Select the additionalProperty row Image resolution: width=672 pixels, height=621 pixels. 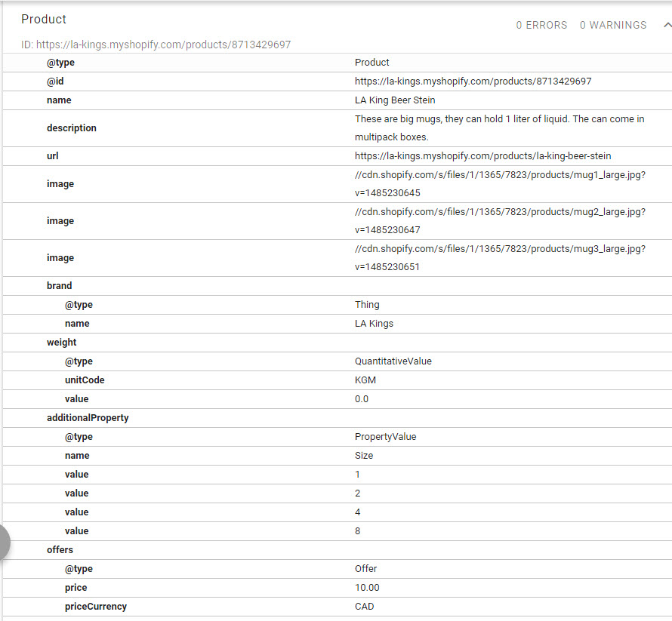(x=338, y=417)
